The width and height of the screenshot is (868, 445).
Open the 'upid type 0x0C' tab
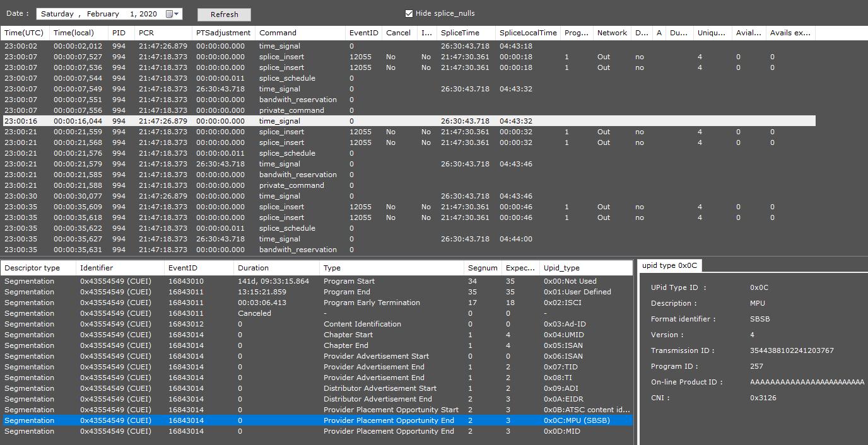point(669,265)
